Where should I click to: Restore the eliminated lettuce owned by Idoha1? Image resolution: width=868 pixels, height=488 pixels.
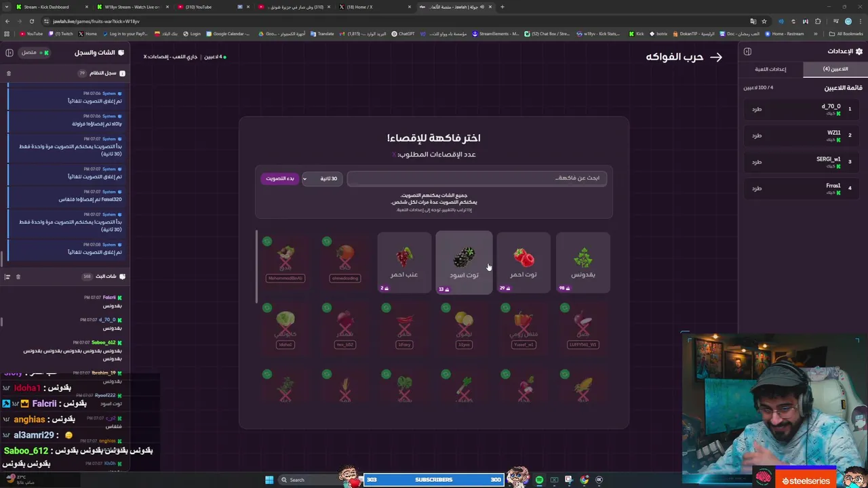pos(267,308)
